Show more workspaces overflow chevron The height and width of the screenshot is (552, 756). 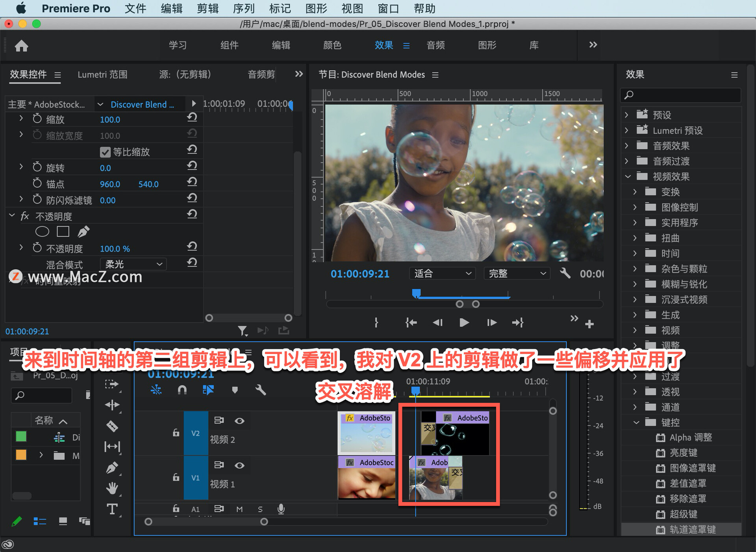click(x=593, y=44)
